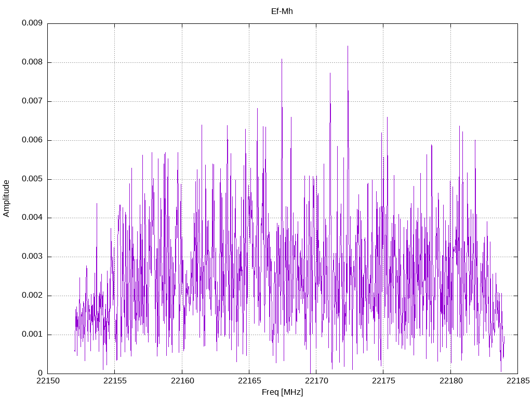Click x-axis tick label 22155
Viewport: 532px width, 399px height.
[115, 381]
